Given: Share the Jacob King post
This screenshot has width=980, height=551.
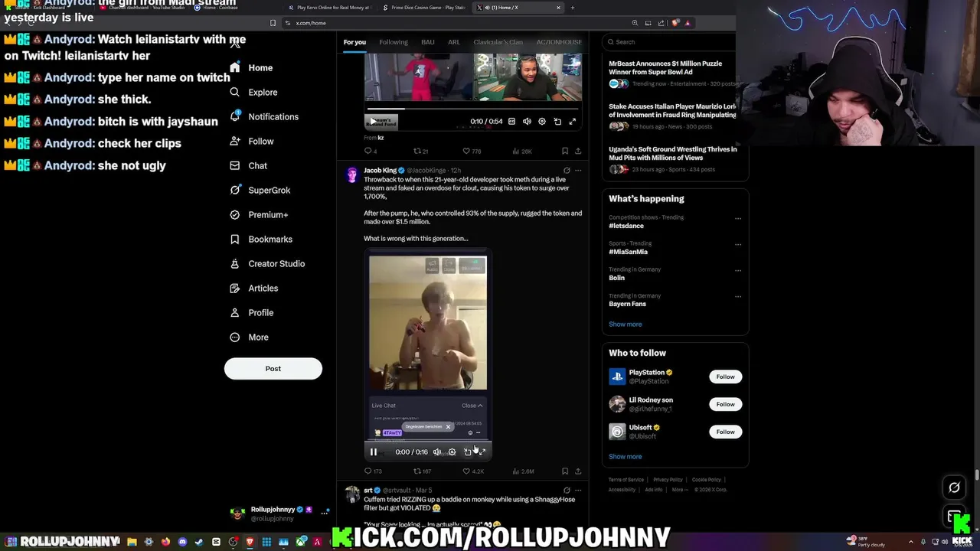Looking at the screenshot, I should 578,471.
